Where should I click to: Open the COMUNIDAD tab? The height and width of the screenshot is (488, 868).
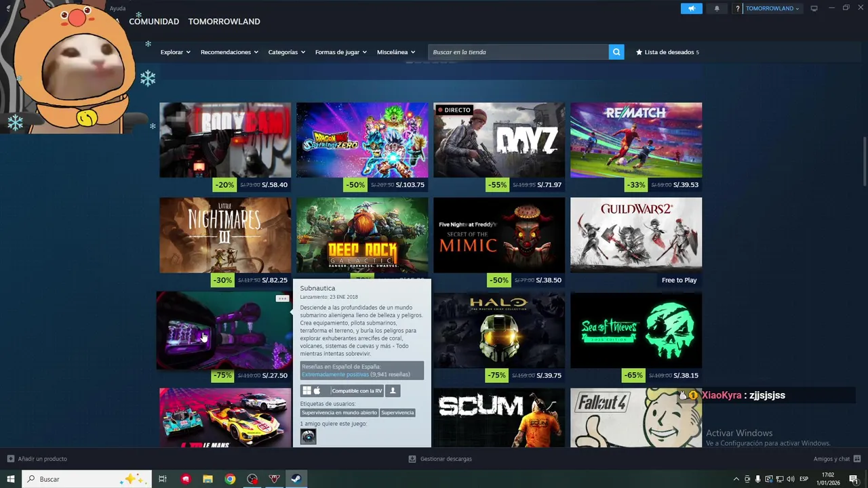[x=154, y=22]
